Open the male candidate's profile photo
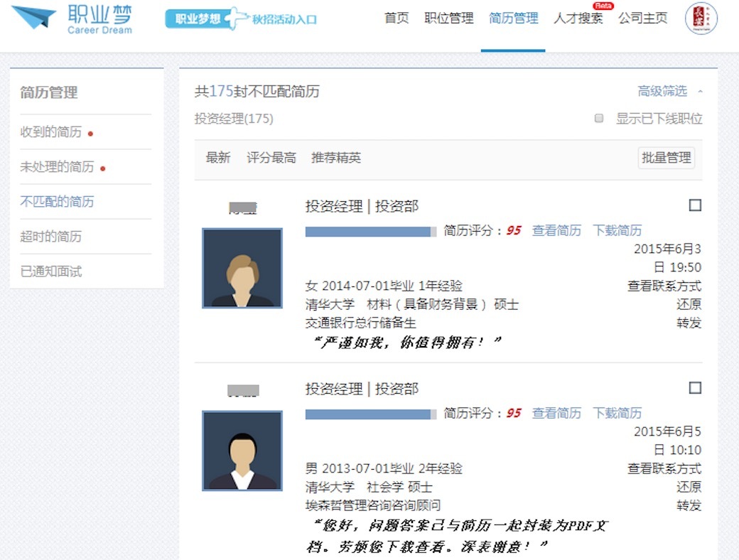 click(x=242, y=451)
